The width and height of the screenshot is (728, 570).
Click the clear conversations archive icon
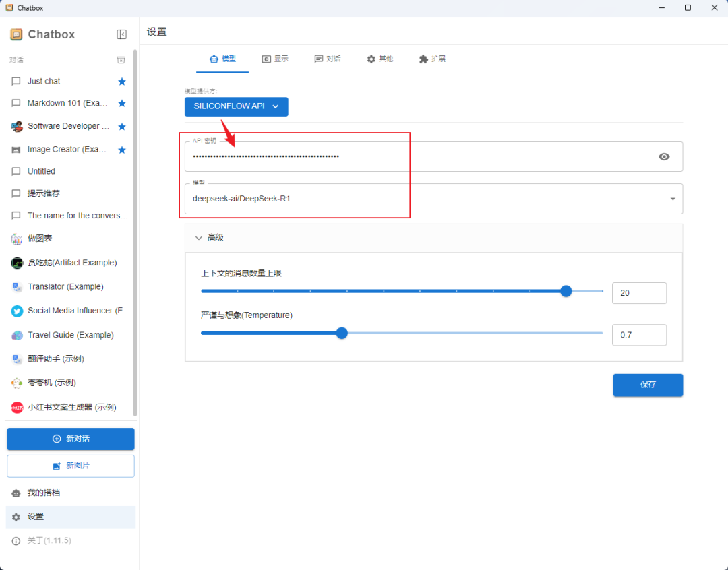pyautogui.click(x=121, y=60)
